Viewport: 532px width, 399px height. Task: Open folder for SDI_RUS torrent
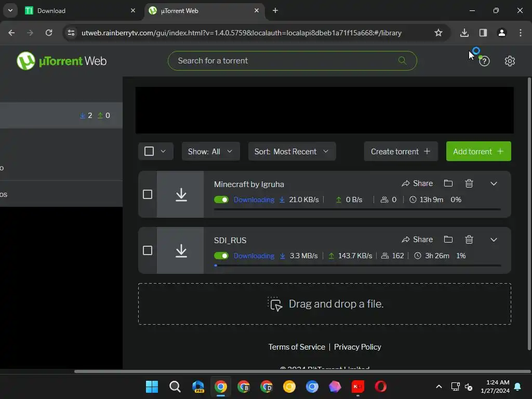[x=448, y=239]
